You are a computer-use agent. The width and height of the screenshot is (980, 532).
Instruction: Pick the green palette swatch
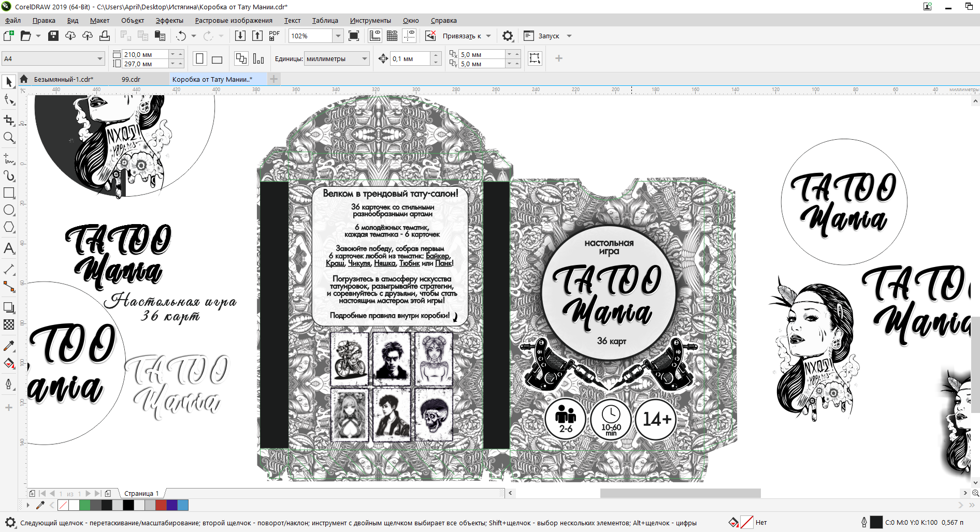84,505
